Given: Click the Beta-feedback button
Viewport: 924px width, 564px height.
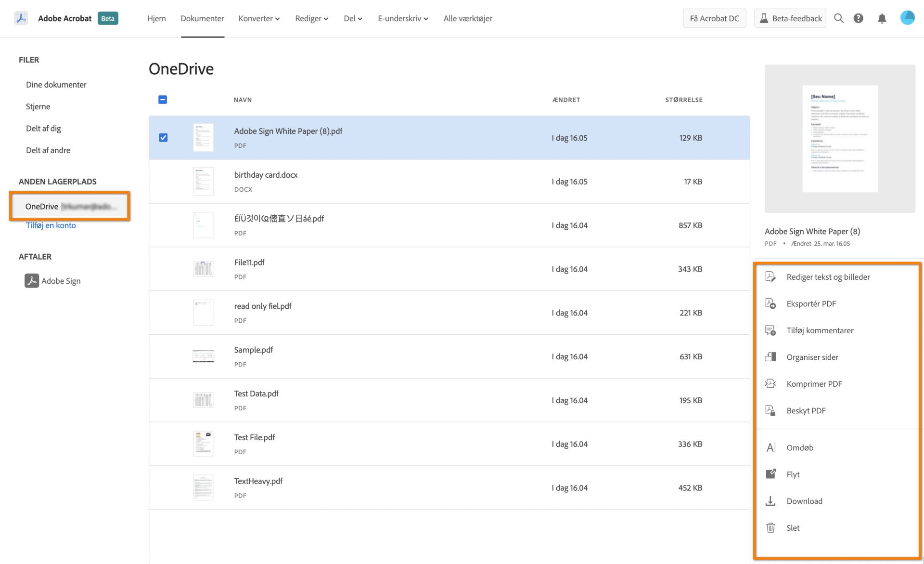Looking at the screenshot, I should (791, 18).
